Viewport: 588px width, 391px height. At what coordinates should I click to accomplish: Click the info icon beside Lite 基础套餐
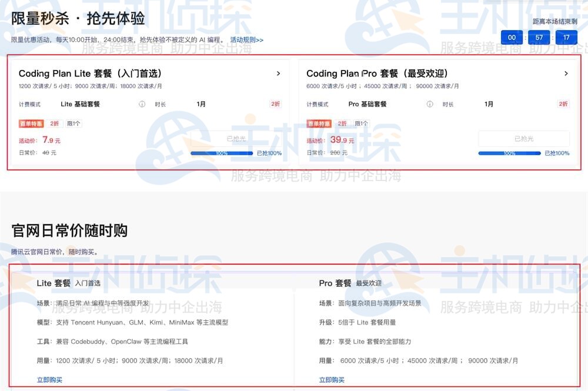click(x=142, y=104)
